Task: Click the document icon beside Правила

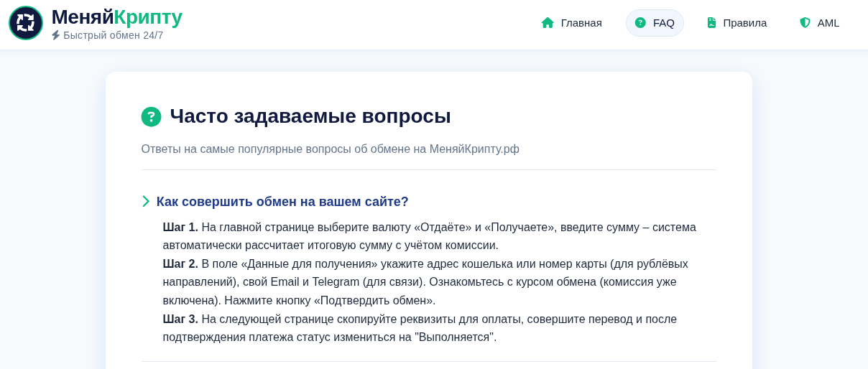Action: pos(711,23)
